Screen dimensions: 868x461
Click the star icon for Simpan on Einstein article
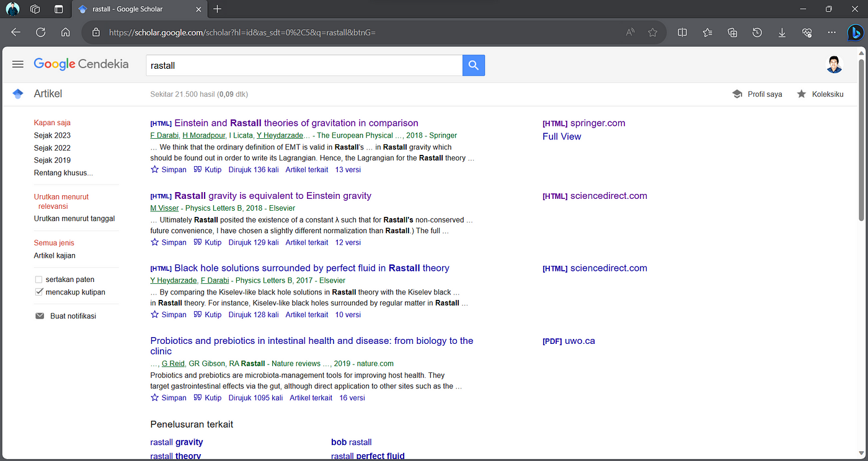coord(154,169)
